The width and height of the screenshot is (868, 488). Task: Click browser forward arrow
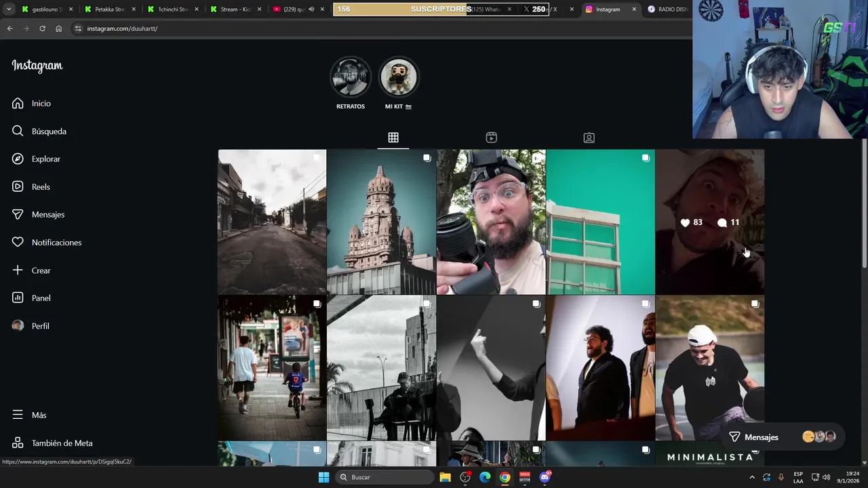(x=26, y=28)
